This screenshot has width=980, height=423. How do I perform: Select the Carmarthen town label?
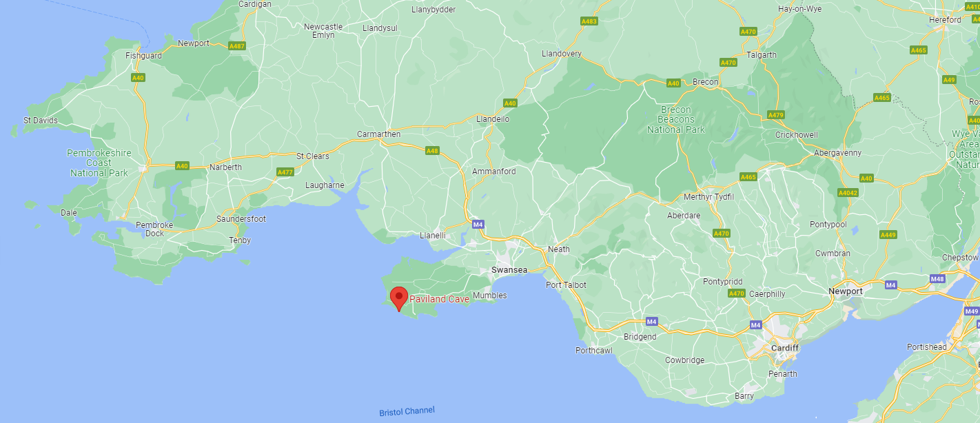[x=378, y=134]
